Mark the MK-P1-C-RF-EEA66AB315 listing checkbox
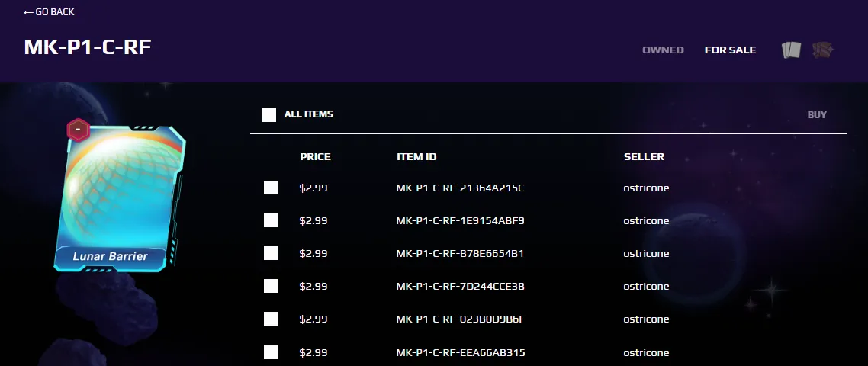 pos(271,352)
